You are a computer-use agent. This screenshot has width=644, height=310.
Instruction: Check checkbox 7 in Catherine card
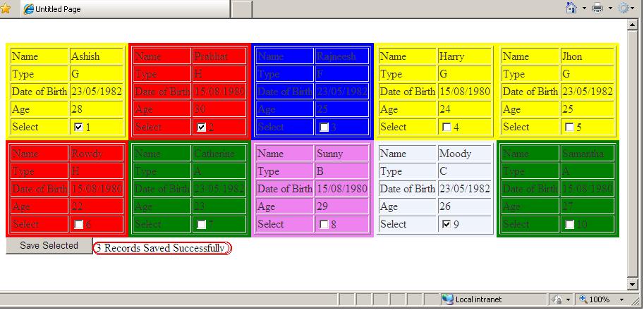(x=201, y=224)
